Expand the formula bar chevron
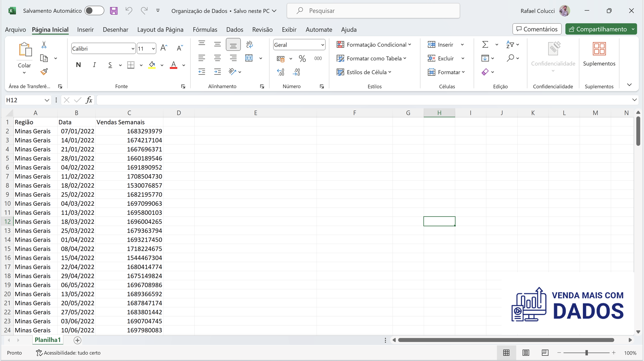The width and height of the screenshot is (644, 361). [x=634, y=100]
